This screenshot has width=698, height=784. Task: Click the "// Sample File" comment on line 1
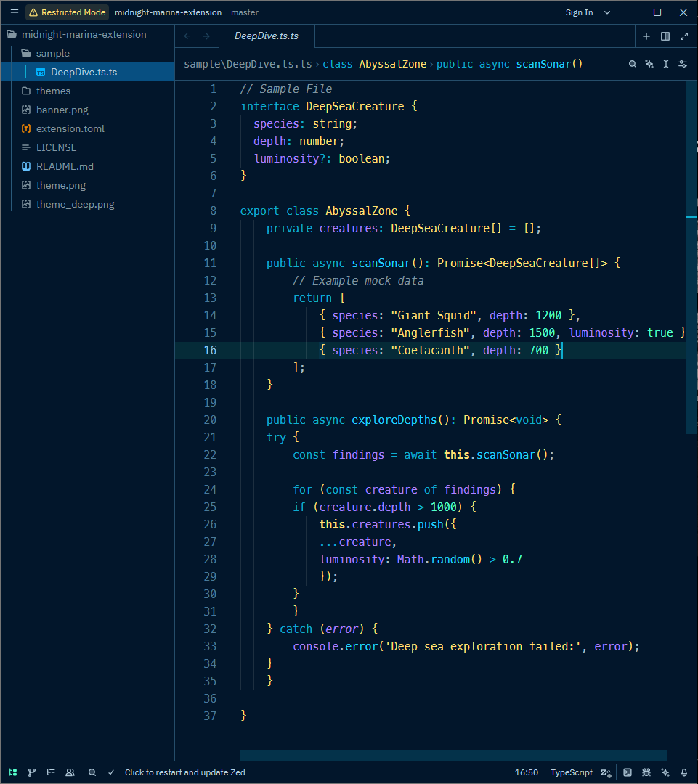tap(286, 89)
